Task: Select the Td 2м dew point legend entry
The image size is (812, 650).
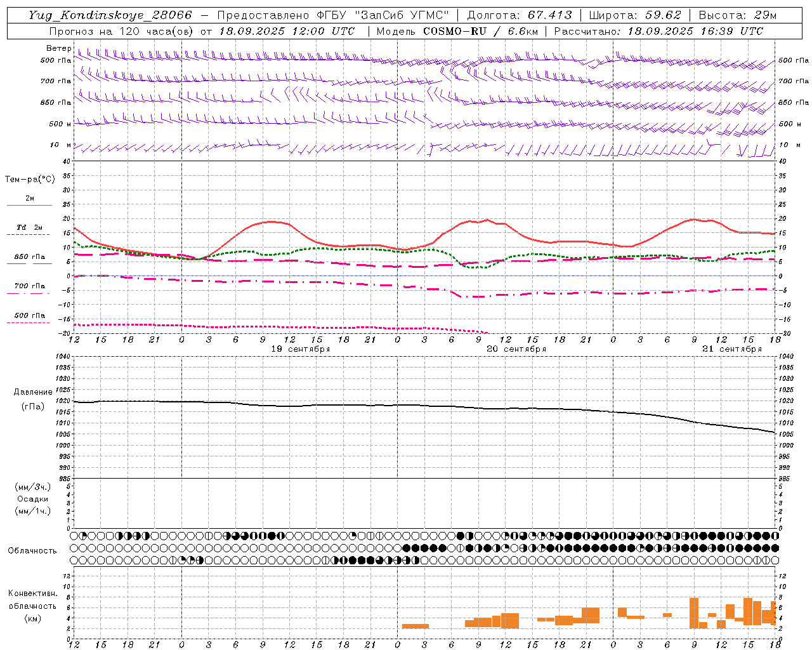Action: [x=30, y=227]
